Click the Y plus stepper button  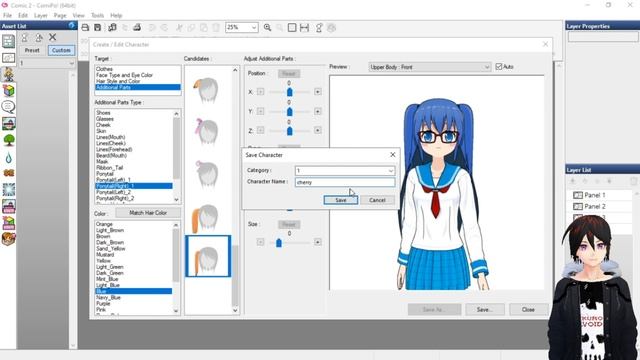(x=318, y=111)
